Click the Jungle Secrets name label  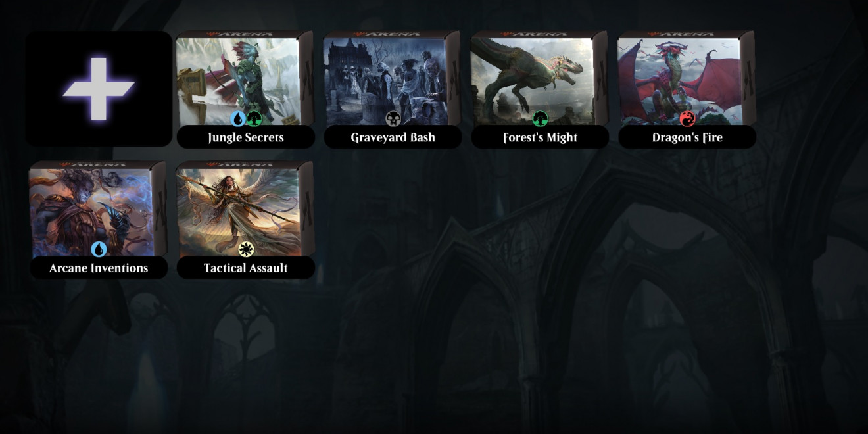click(246, 137)
